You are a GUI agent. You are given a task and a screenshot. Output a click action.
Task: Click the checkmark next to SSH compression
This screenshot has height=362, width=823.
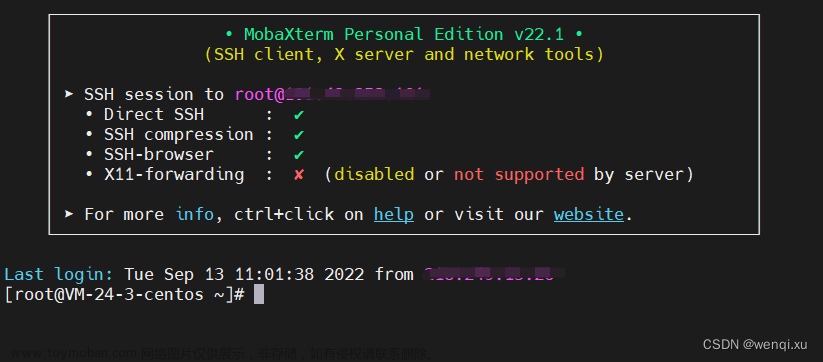(299, 135)
